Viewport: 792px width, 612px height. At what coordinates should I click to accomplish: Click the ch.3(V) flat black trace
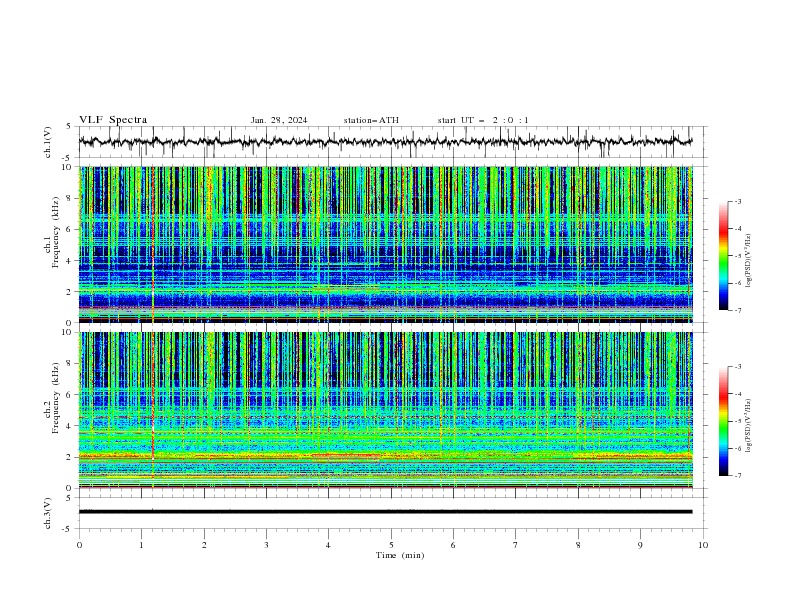(x=385, y=512)
